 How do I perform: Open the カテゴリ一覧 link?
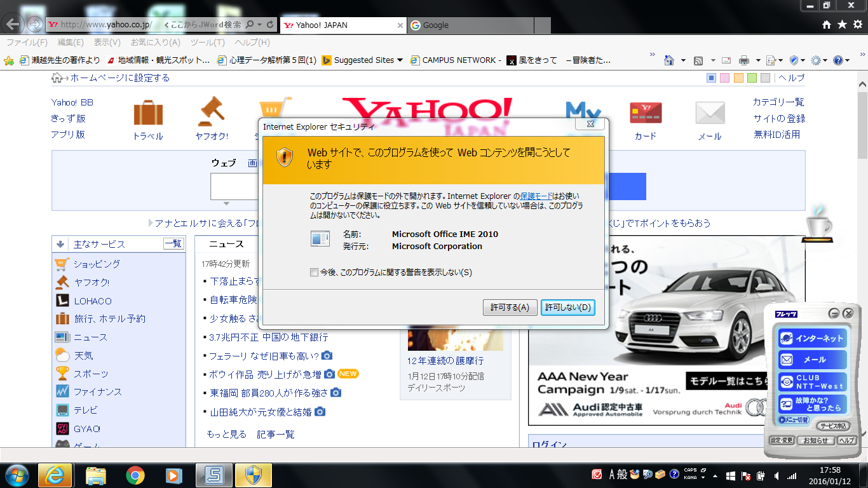[x=778, y=102]
